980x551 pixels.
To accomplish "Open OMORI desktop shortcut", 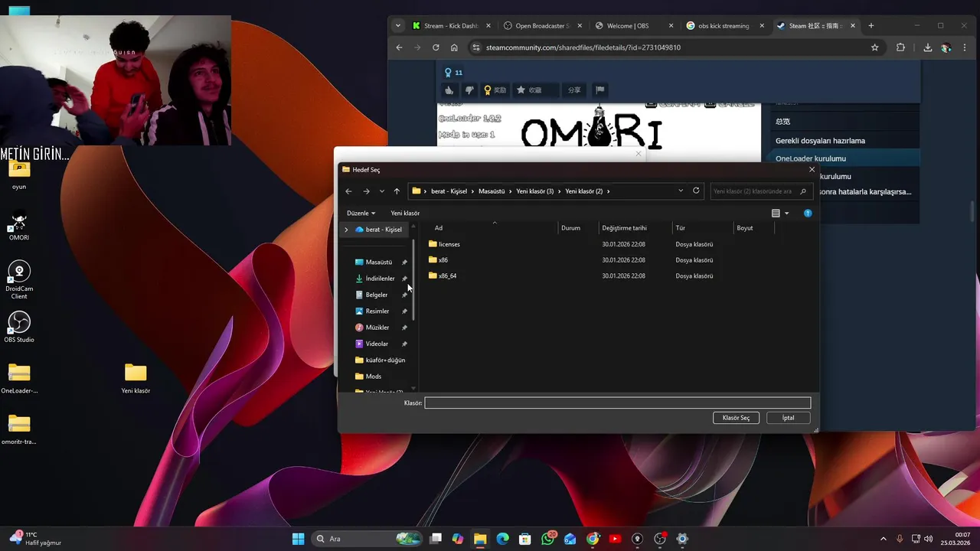I will 19,224.
